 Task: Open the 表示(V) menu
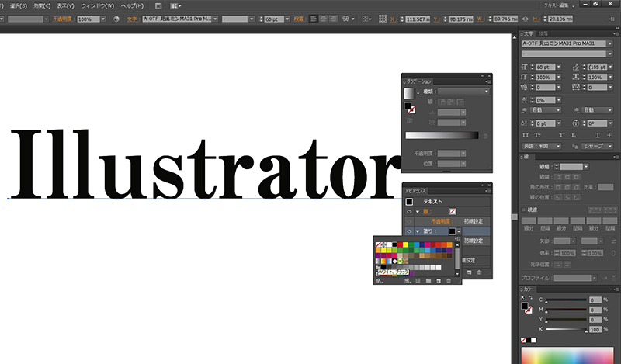[65, 6]
